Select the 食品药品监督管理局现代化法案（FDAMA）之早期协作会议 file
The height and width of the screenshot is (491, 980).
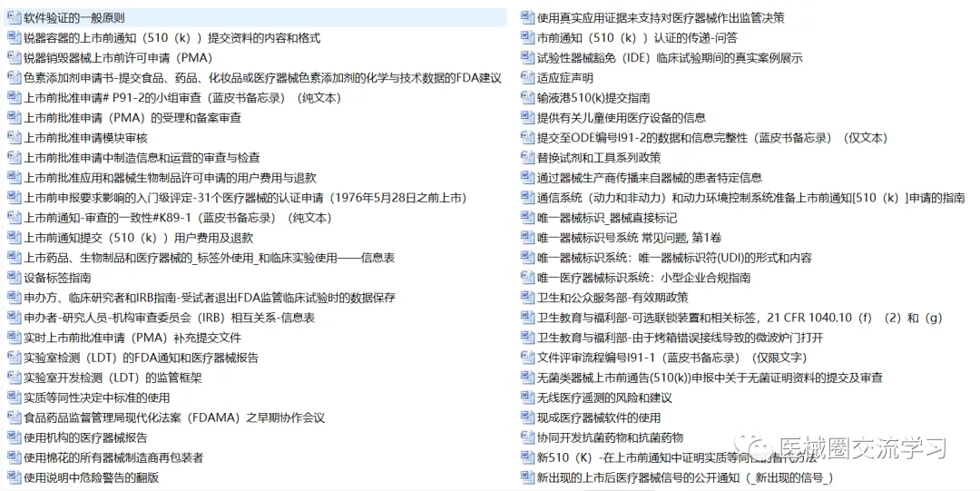174,418
